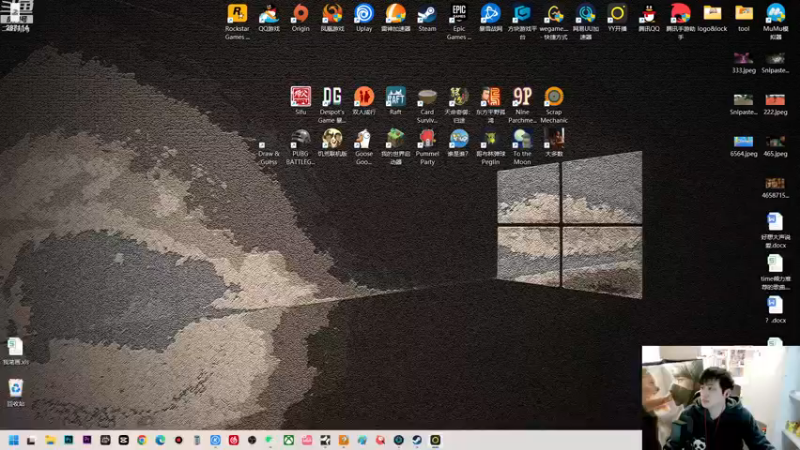This screenshot has width=800, height=450.
Task: Open the Rockstar Games launcher icon
Action: click(x=237, y=14)
